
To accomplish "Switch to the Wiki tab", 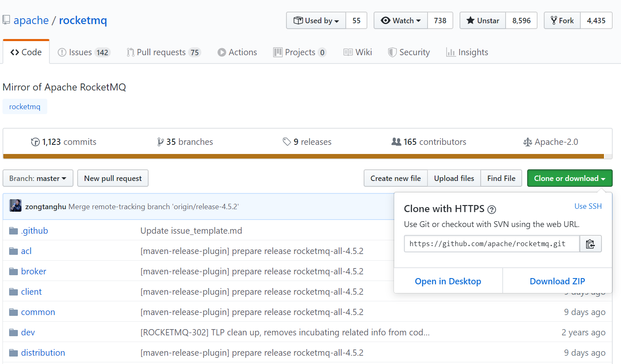I will pos(357,52).
